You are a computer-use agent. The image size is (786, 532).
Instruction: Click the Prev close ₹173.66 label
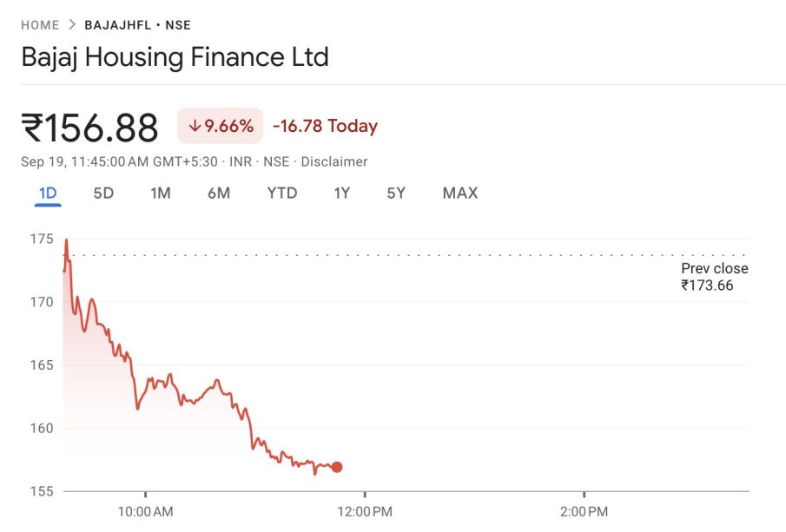(x=714, y=276)
